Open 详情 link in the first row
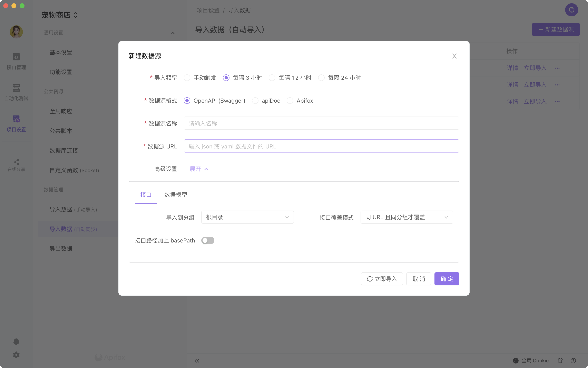The width and height of the screenshot is (588, 368). (x=512, y=68)
